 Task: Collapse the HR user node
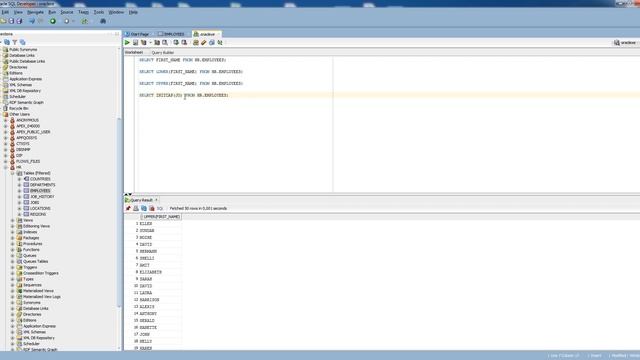[6, 167]
